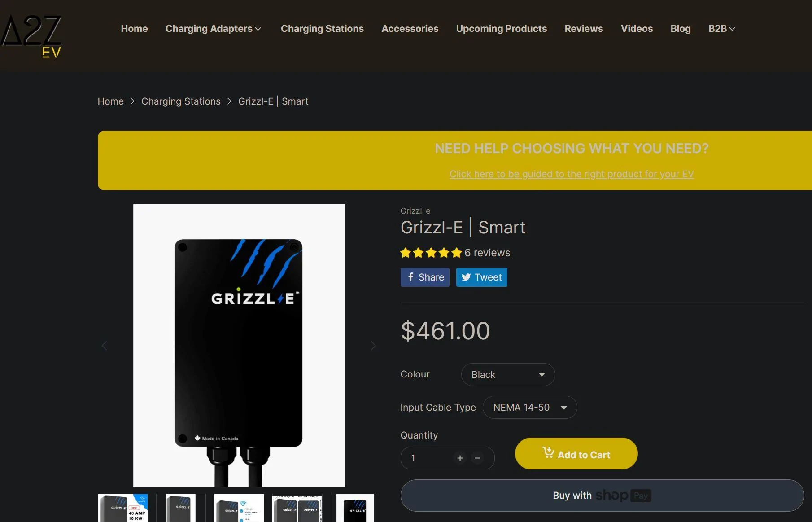
Task: Go to Upcoming Products page
Action: click(x=502, y=29)
